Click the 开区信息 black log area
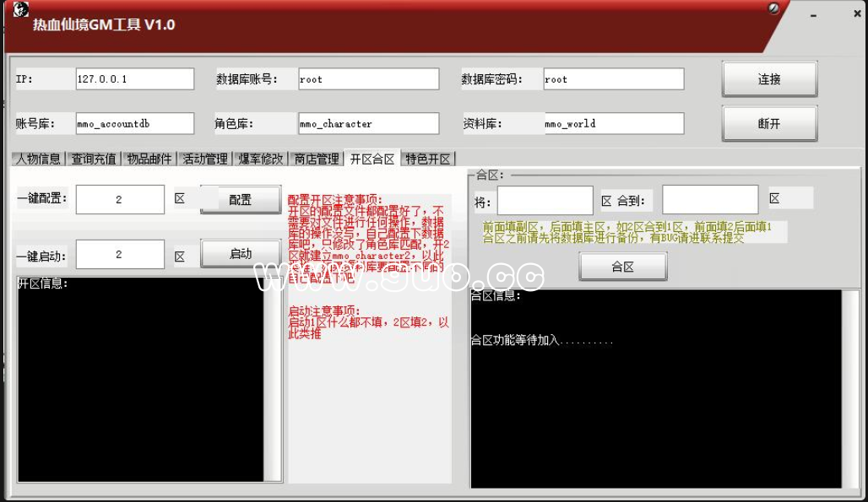 point(141,380)
